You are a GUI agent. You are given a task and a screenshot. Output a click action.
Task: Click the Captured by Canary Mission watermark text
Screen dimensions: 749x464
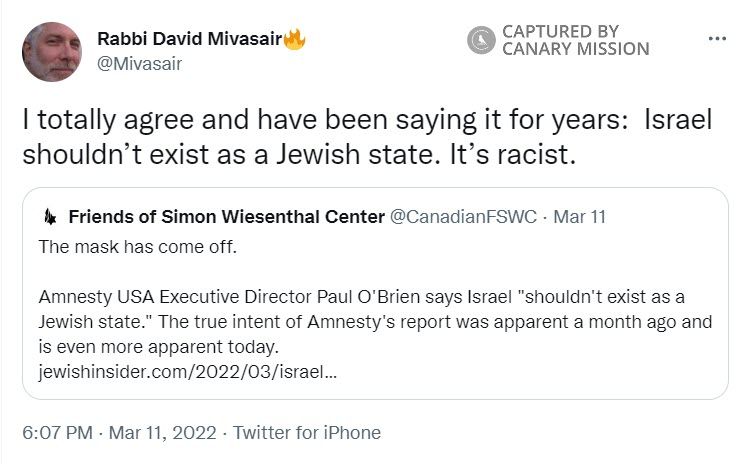[575, 40]
